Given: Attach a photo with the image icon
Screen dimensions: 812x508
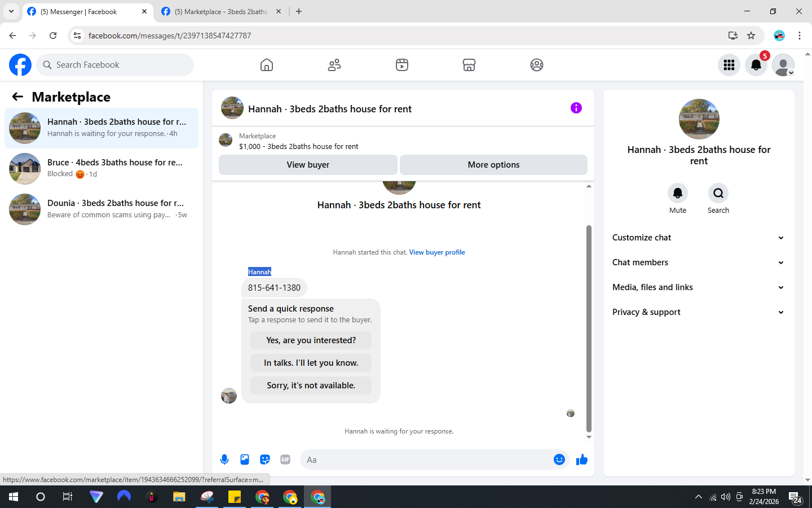Looking at the screenshot, I should point(245,459).
